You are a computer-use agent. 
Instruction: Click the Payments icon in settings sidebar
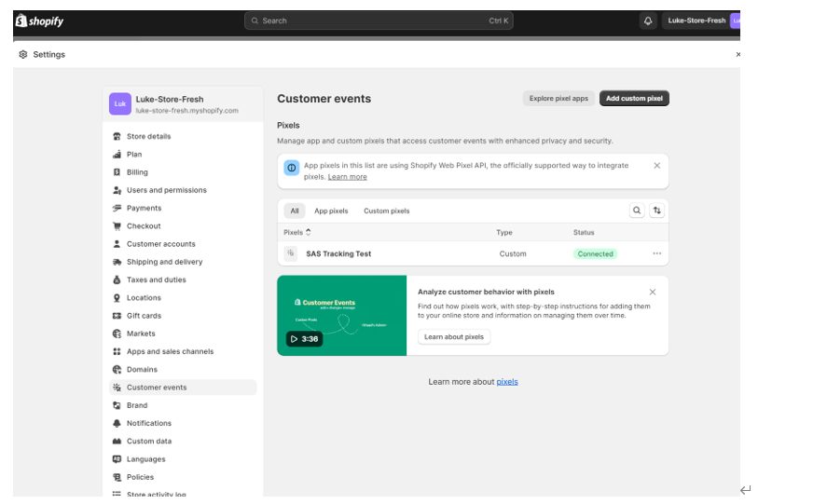[117, 209]
